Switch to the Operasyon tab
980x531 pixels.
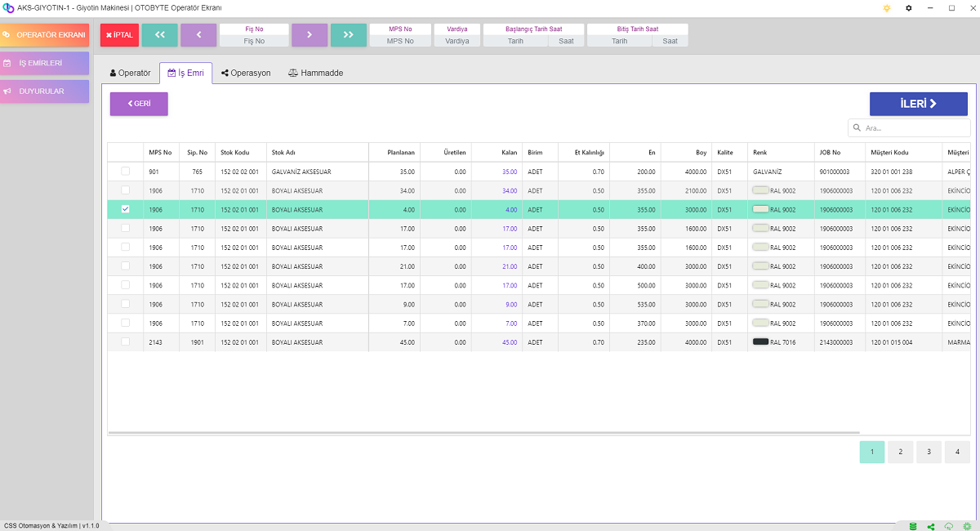246,73
